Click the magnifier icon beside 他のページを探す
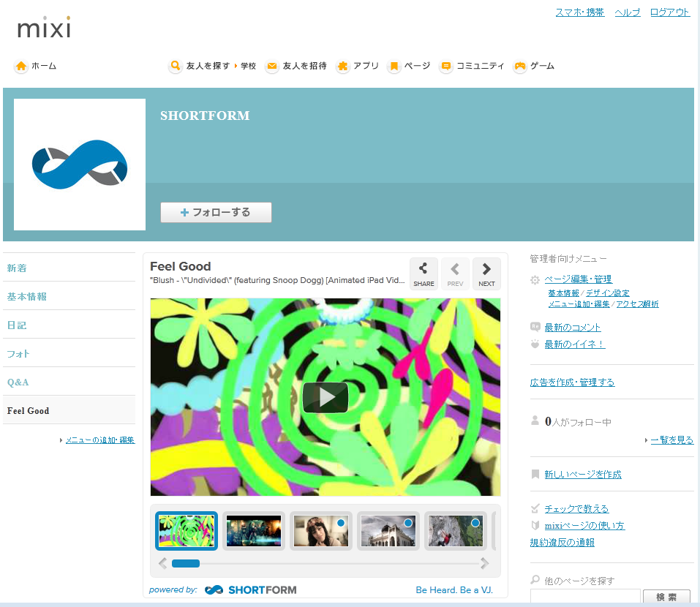The height and width of the screenshot is (607, 700). coord(535,580)
